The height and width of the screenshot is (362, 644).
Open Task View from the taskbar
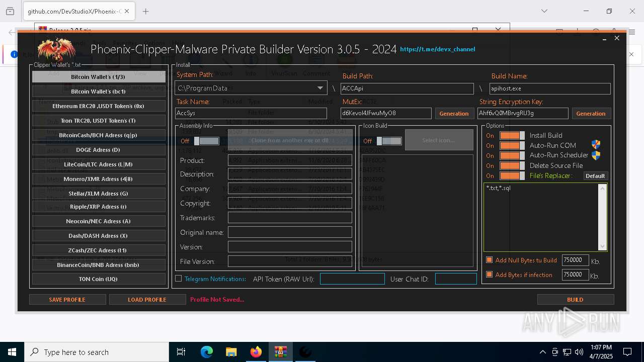[x=181, y=352]
